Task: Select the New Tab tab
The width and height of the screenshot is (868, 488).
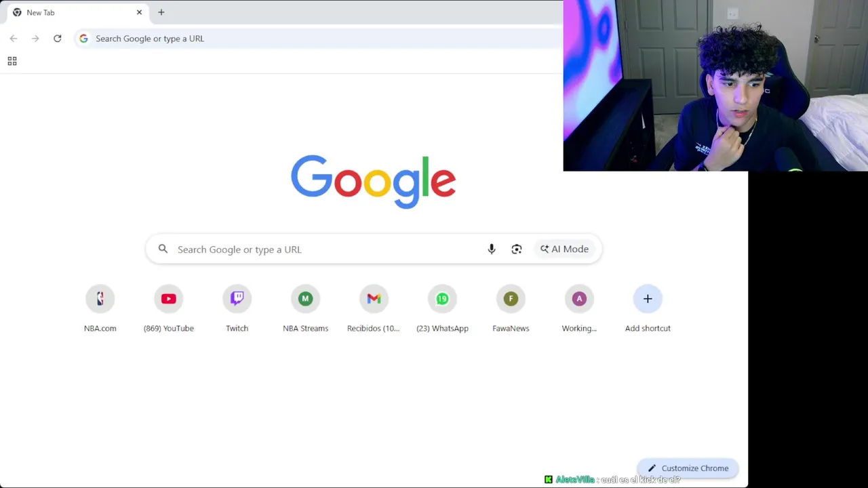Action: (76, 12)
